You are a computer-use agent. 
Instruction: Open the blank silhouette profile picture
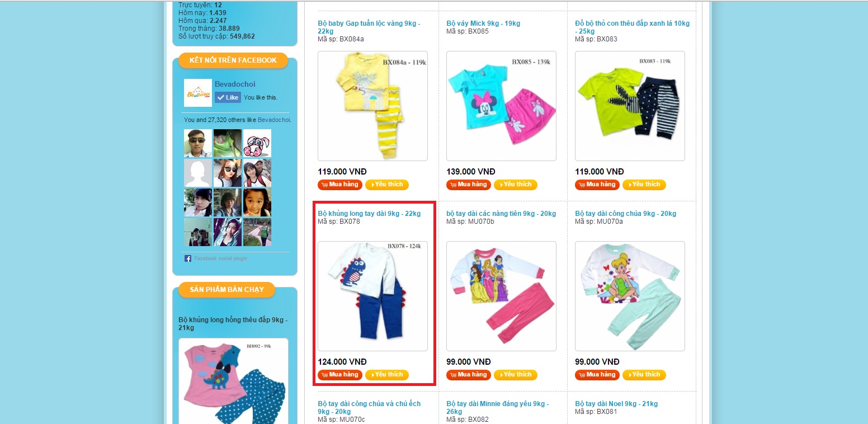(198, 173)
